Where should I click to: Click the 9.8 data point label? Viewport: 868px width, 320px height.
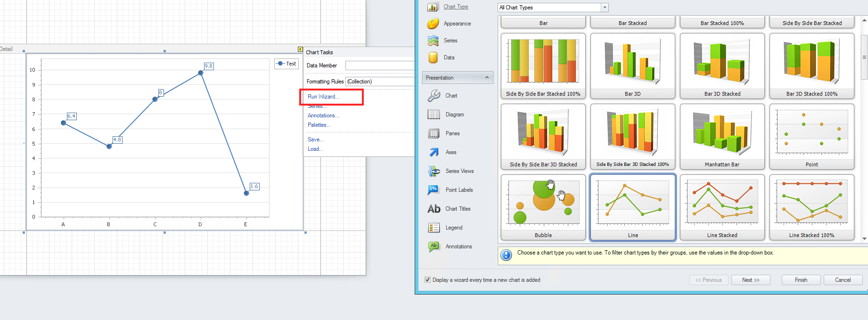[208, 66]
